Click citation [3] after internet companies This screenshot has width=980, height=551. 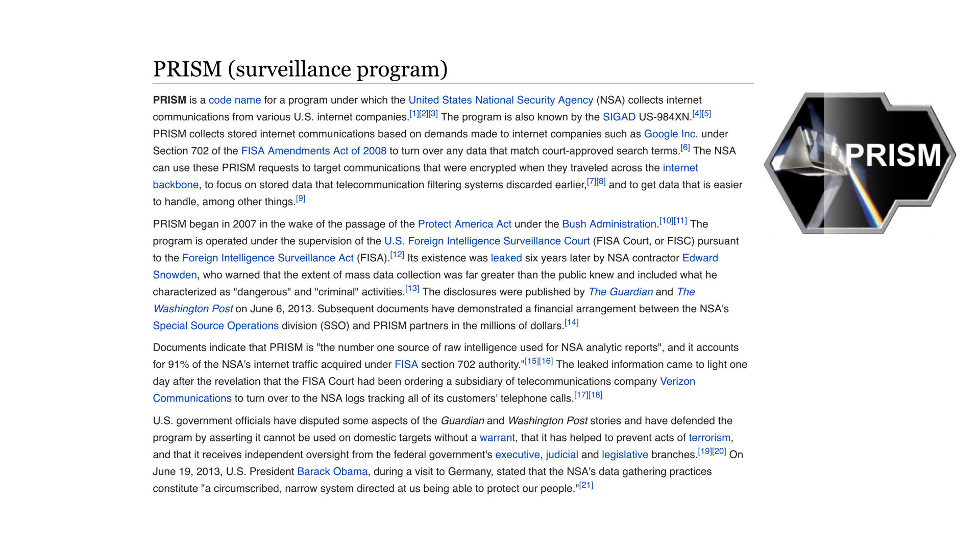click(x=433, y=114)
